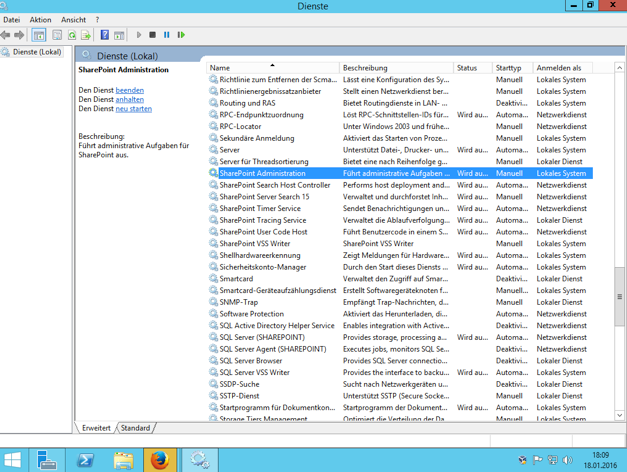Sort list by Starttyp column header
The image size is (627, 472).
point(510,68)
